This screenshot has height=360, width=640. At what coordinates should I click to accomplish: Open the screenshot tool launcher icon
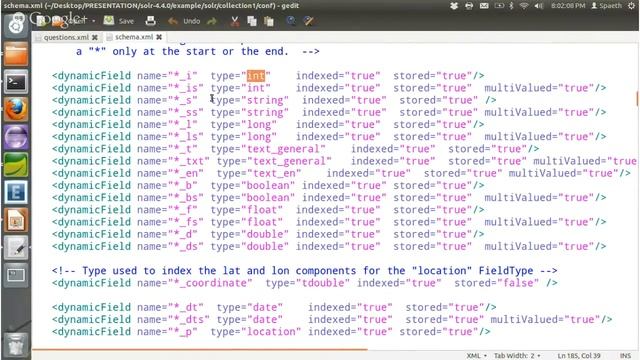tap(16, 276)
